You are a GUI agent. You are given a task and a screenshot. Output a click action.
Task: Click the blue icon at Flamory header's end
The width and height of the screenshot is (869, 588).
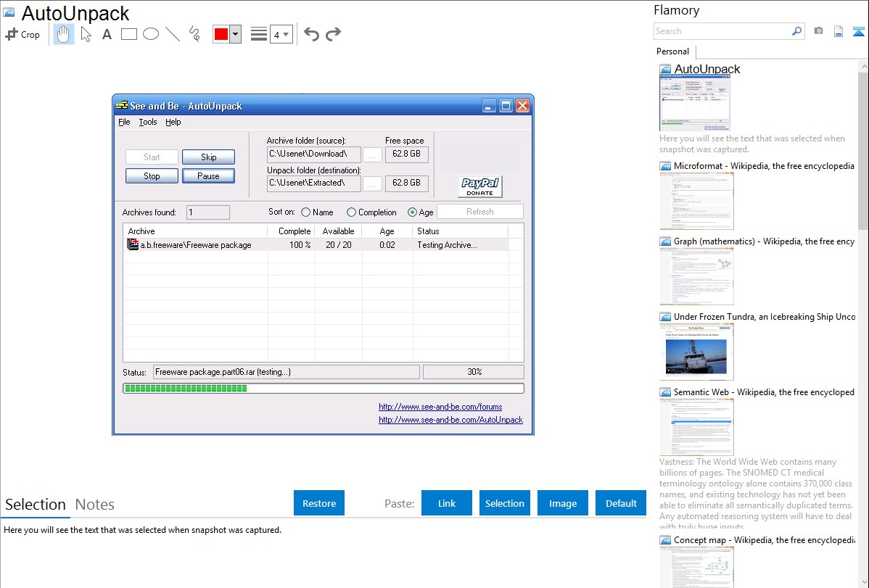tap(858, 31)
